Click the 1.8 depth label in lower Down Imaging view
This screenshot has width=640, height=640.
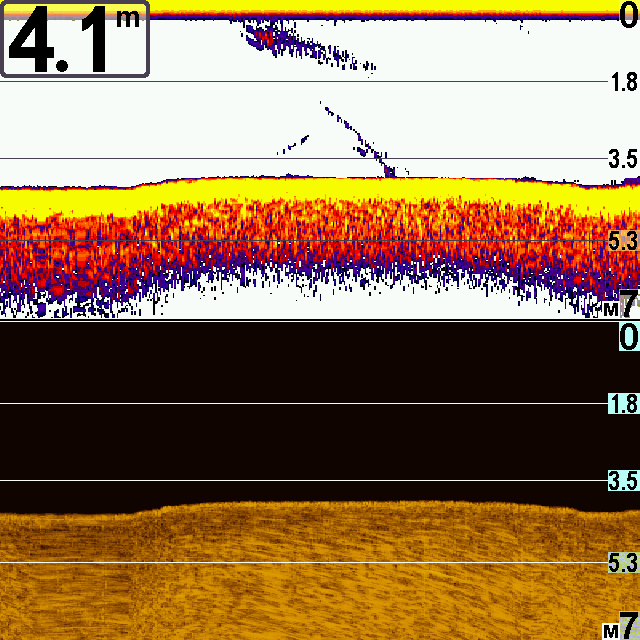[x=623, y=404]
